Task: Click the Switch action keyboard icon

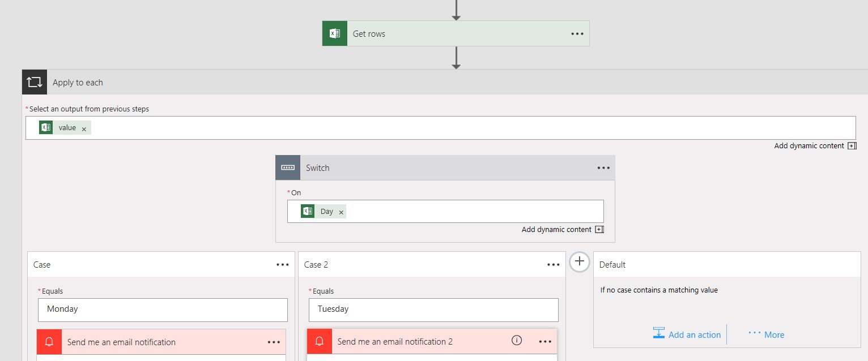Action: (x=288, y=168)
